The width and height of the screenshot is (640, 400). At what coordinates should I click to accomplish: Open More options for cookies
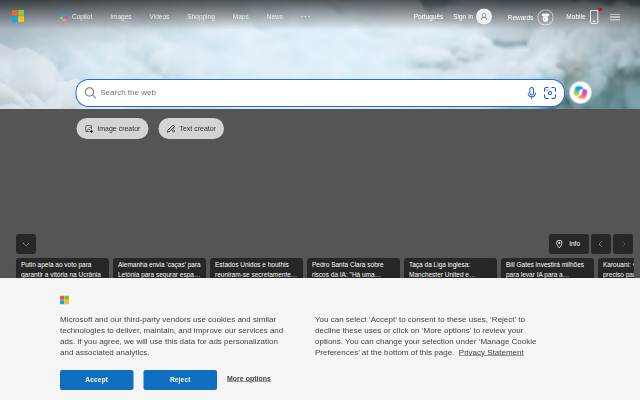(x=249, y=379)
